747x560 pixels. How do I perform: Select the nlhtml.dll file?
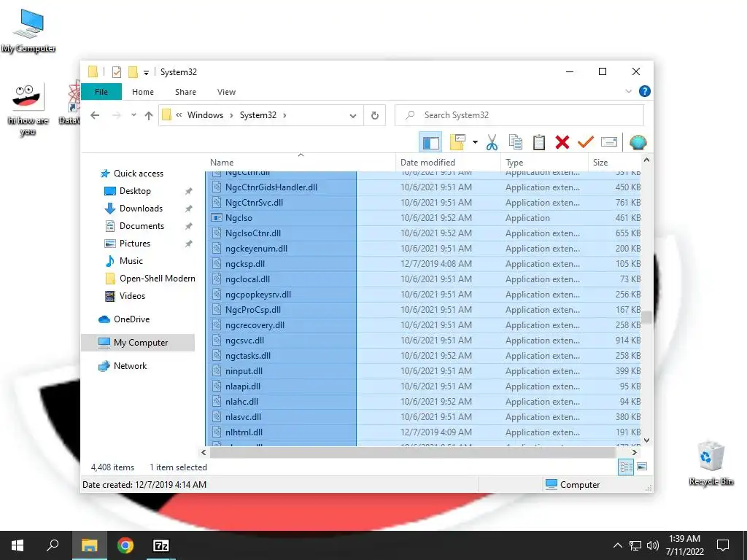coord(423,432)
